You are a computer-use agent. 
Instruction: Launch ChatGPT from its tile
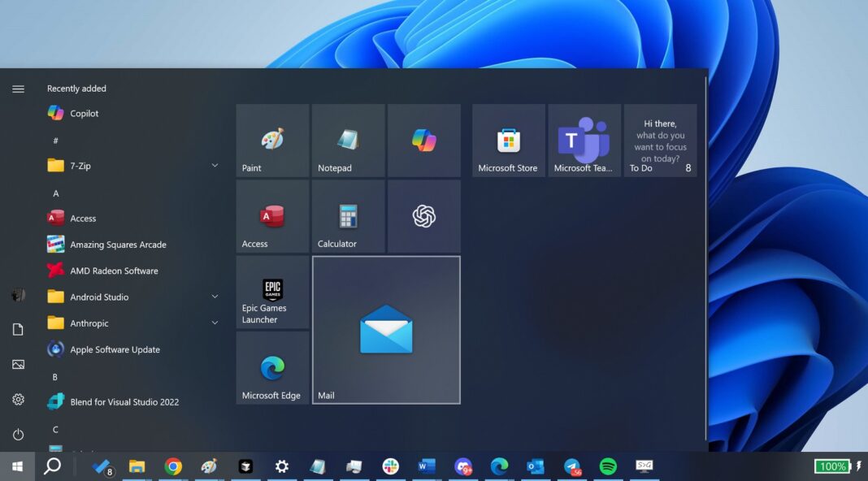point(423,216)
